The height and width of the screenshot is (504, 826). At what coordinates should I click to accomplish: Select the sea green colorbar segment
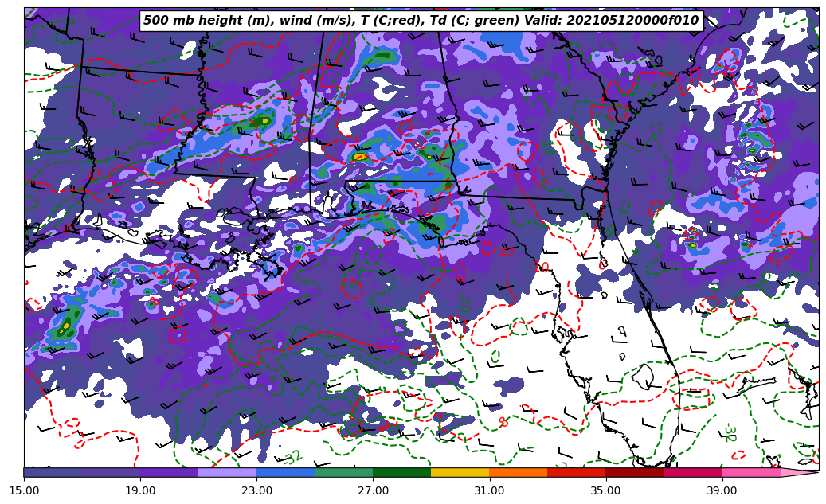[343, 472]
